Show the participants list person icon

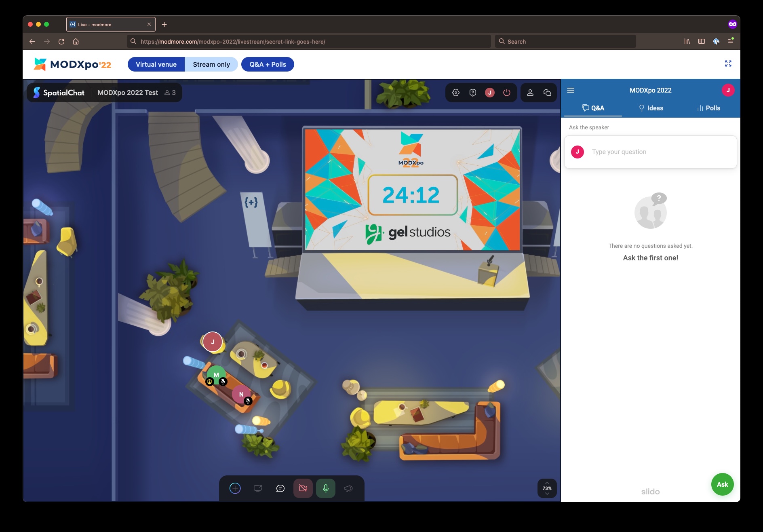(530, 93)
